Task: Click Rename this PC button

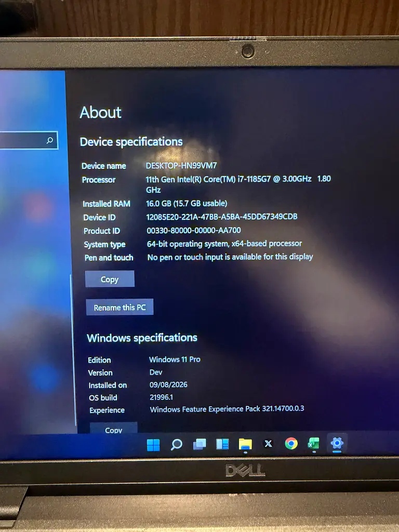Action: (x=120, y=307)
